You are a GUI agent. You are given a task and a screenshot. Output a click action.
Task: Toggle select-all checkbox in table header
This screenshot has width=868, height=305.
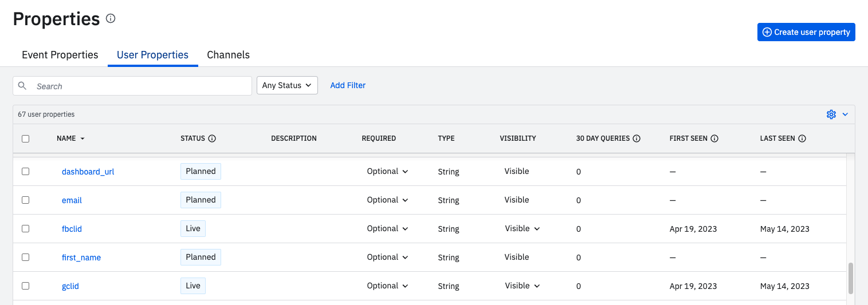coord(25,138)
